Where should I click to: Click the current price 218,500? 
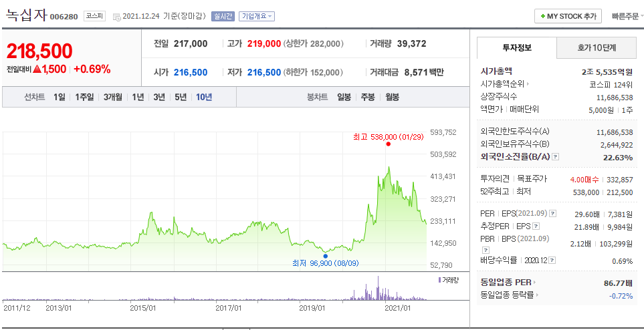pyautogui.click(x=39, y=51)
